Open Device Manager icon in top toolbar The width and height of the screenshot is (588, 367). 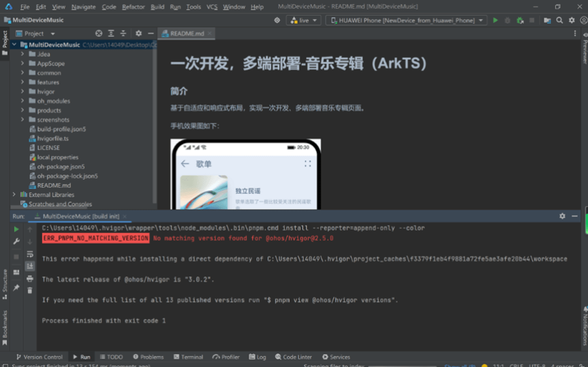[547, 21]
